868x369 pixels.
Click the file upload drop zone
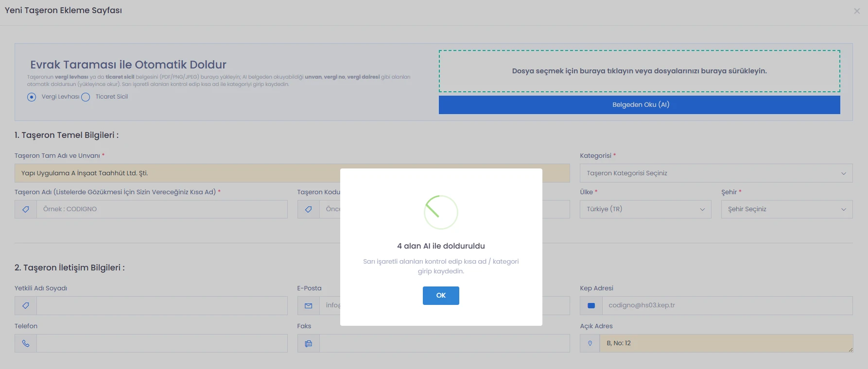[x=639, y=71]
